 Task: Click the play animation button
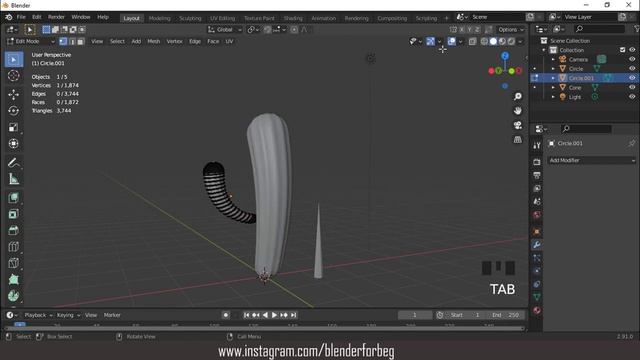click(x=274, y=315)
